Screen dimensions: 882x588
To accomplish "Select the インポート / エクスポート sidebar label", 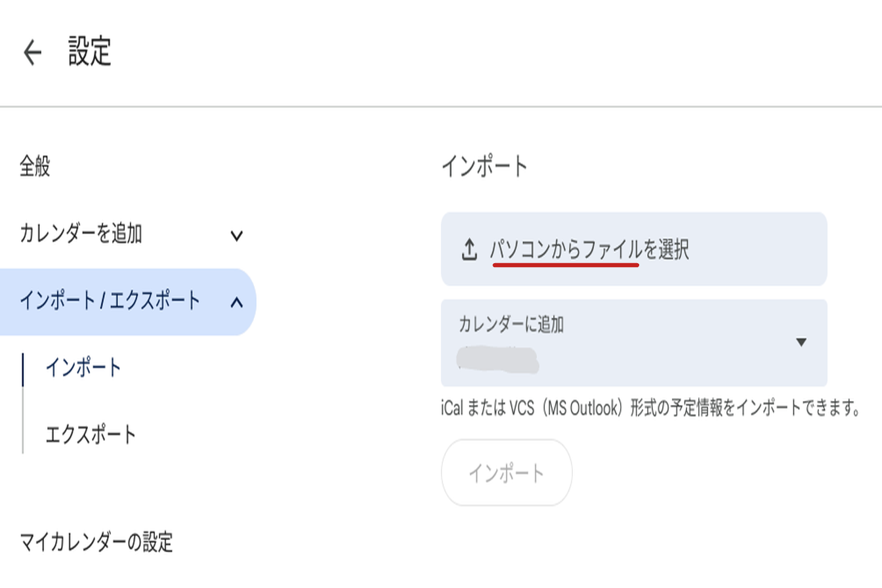I will (110, 301).
